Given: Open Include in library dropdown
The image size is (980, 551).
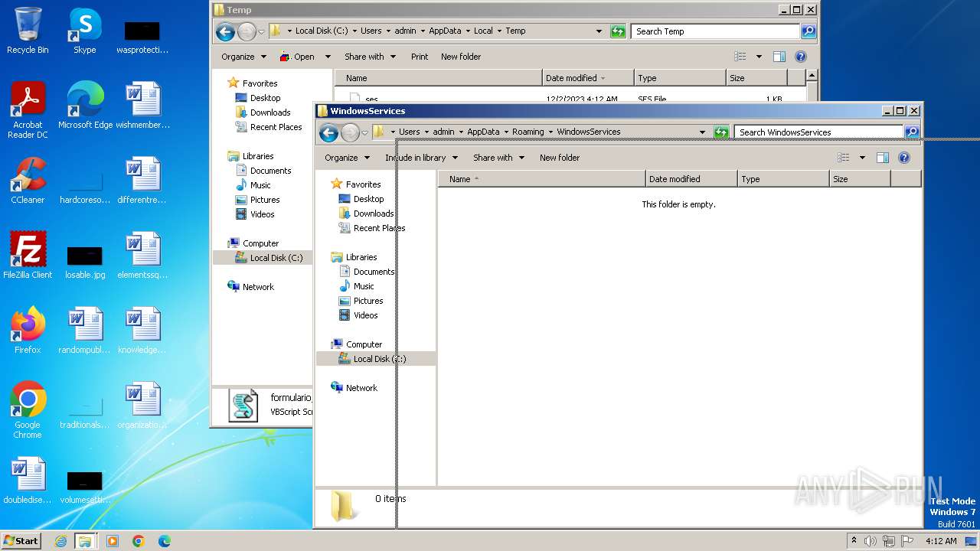Looking at the screenshot, I should coord(421,158).
